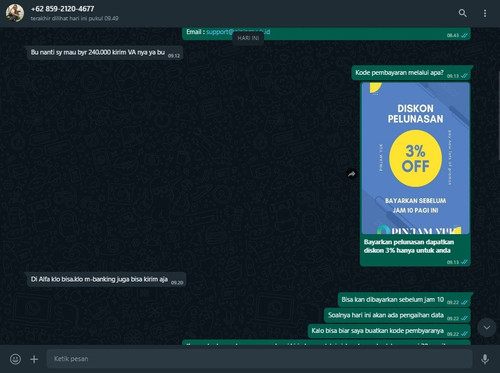The height and width of the screenshot is (373, 500).
Task: Open the emoji picker
Action: (15, 359)
